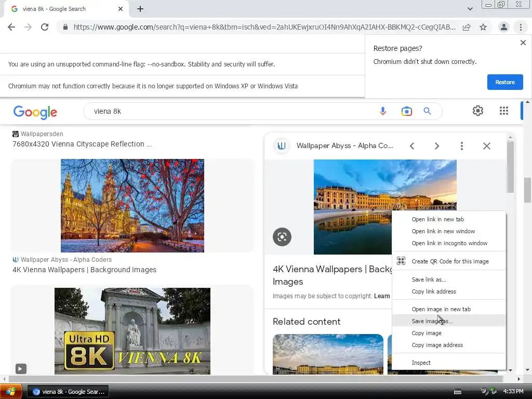Click the keyboard icon in system tray
Viewport: 532px width, 399px height.
(x=458, y=392)
